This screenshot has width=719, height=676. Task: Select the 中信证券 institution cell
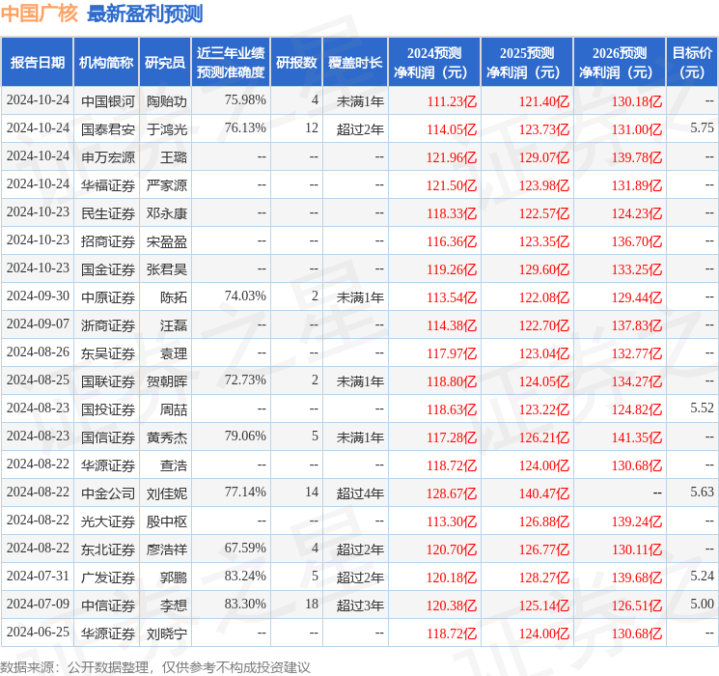108,605
